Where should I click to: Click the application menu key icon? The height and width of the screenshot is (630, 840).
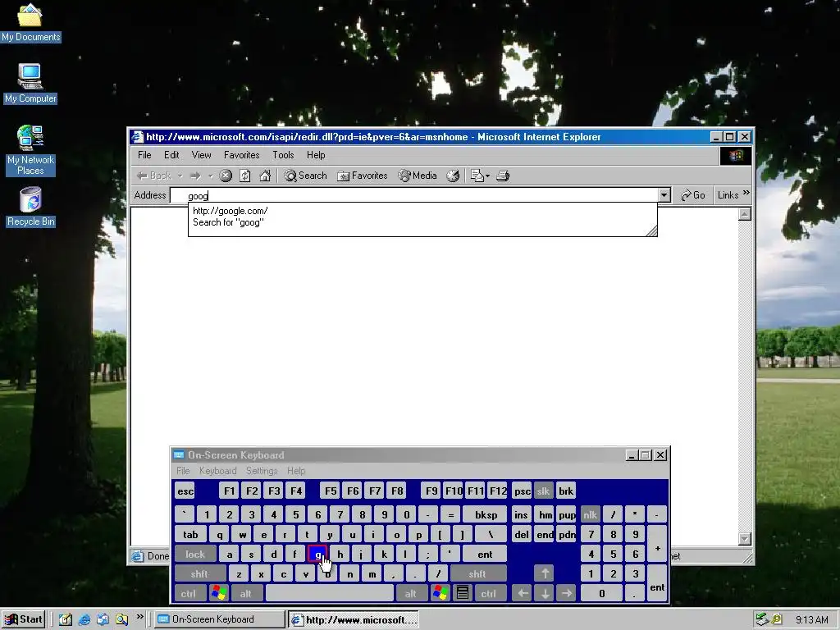[x=463, y=594]
